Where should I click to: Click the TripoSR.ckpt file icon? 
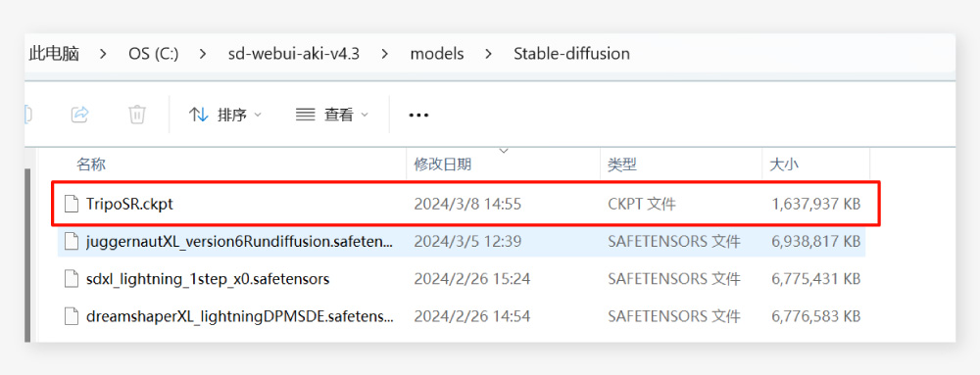(x=72, y=204)
